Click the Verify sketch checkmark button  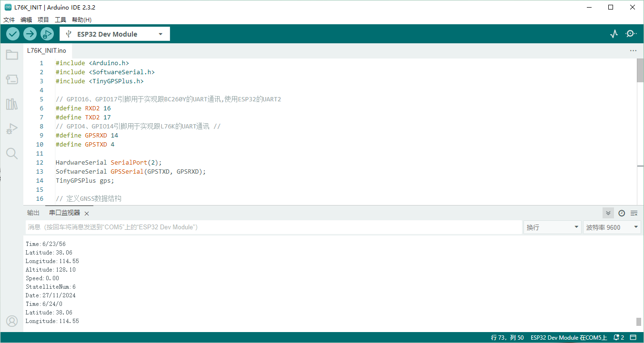point(13,34)
